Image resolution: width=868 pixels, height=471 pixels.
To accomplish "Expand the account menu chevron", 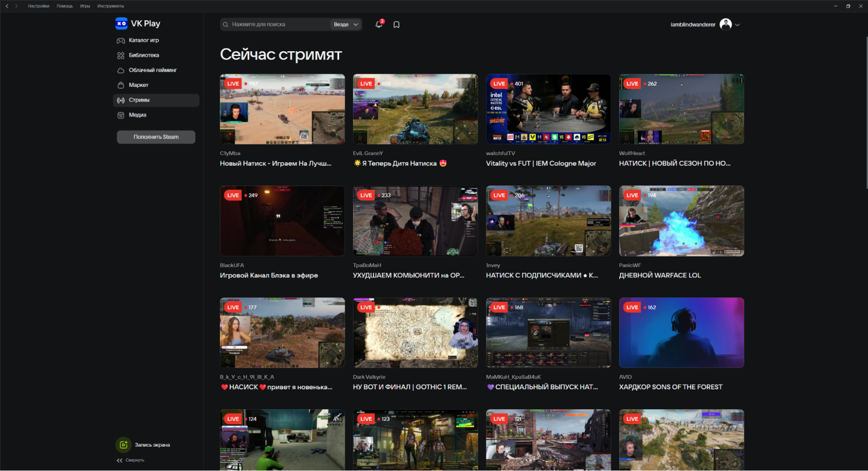I will [x=737, y=25].
